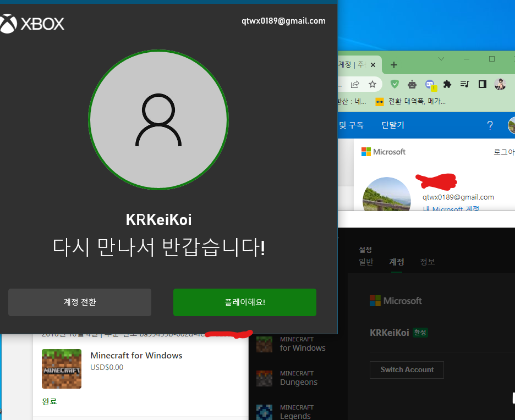Switch to 정보 settings tab in launcher
Viewport: 515px width, 420px height.
428,262
